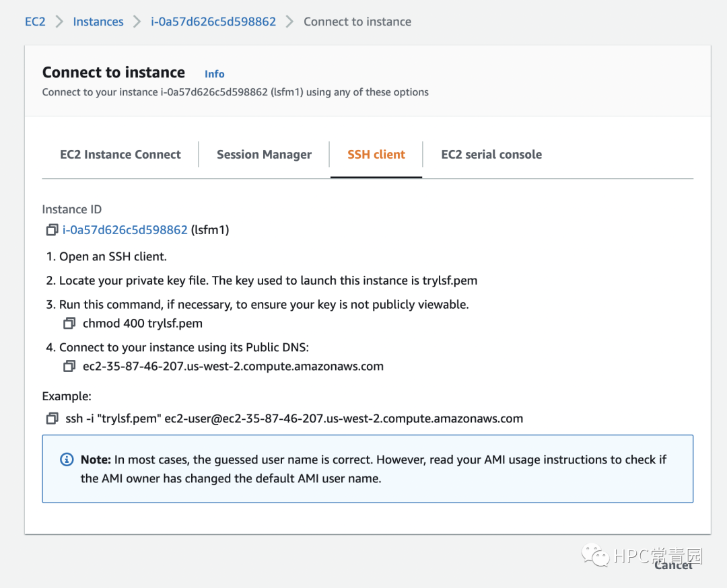Click the chevron before Connect to instance
This screenshot has height=588, width=727.
tap(290, 22)
